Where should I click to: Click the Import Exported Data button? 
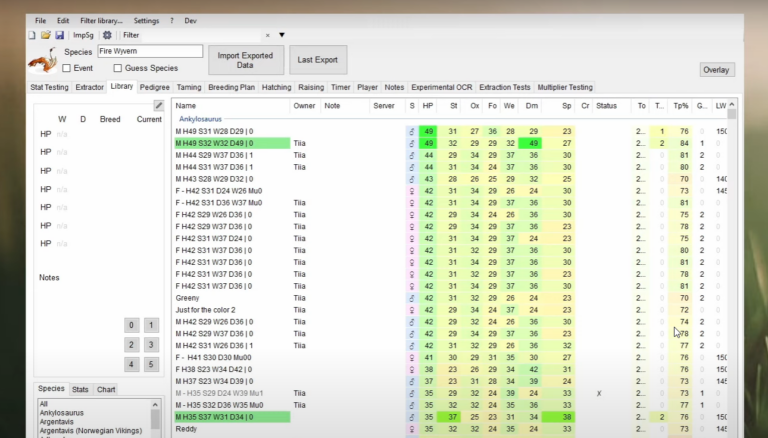tap(246, 60)
